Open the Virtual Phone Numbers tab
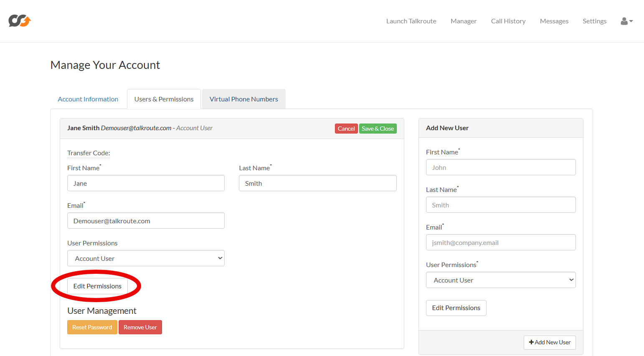This screenshot has width=644, height=356. [243, 99]
